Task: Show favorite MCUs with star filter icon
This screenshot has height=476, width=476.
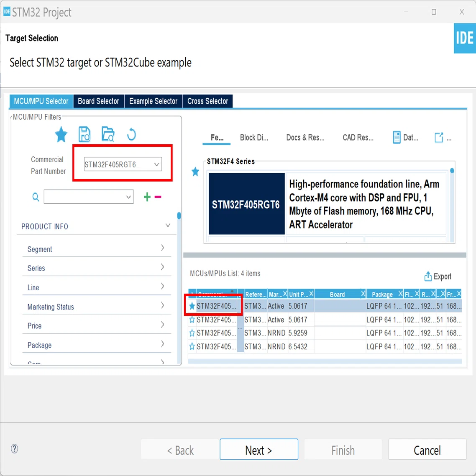Action: click(61, 135)
